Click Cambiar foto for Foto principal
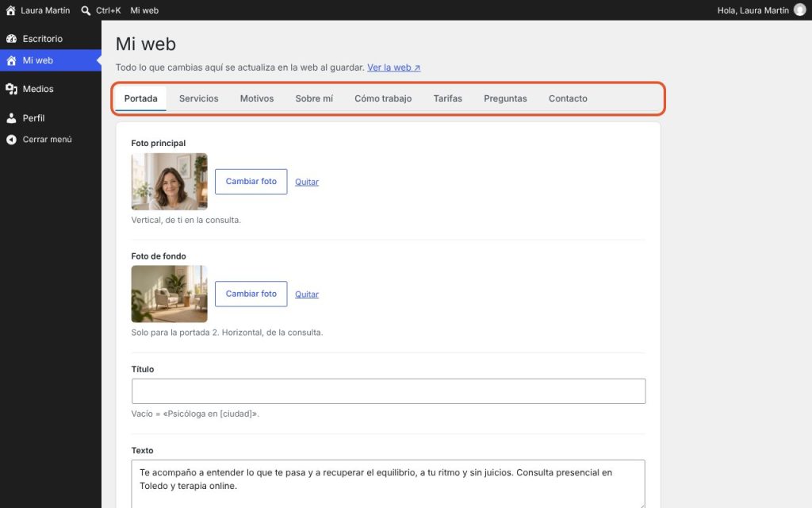The image size is (812, 508). pyautogui.click(x=251, y=182)
